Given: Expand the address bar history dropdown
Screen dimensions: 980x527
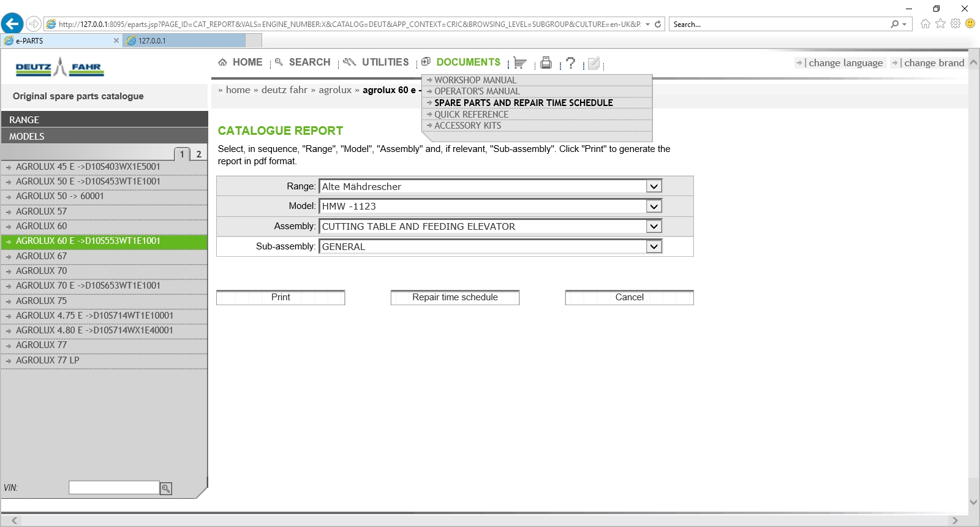Looking at the screenshot, I should point(647,25).
